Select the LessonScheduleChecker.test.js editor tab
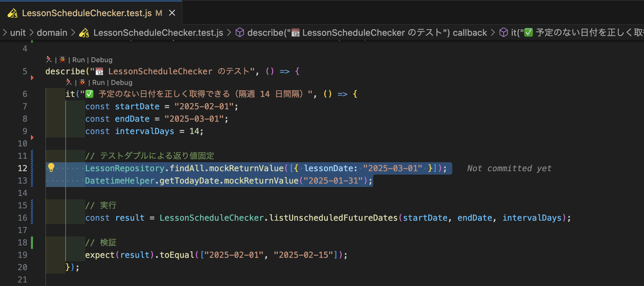This screenshot has width=644, height=286. (91, 13)
